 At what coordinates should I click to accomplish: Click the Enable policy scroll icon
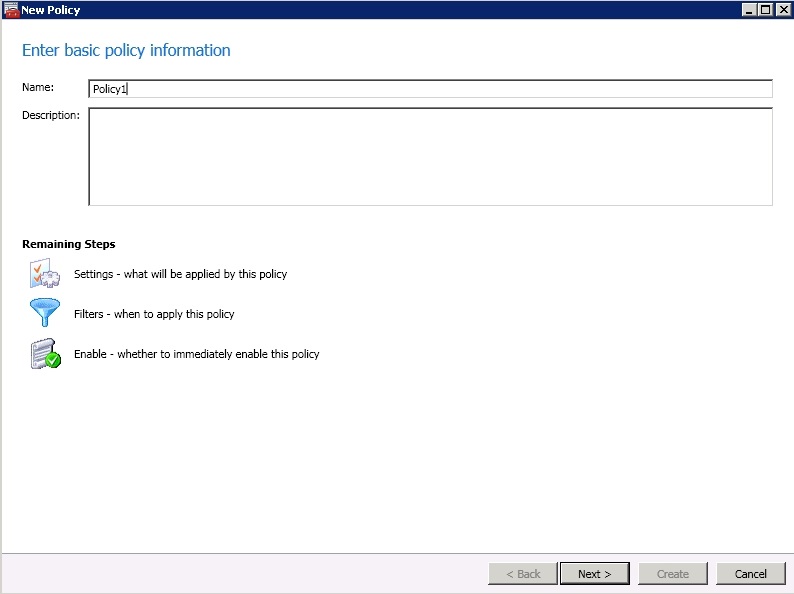coord(46,353)
